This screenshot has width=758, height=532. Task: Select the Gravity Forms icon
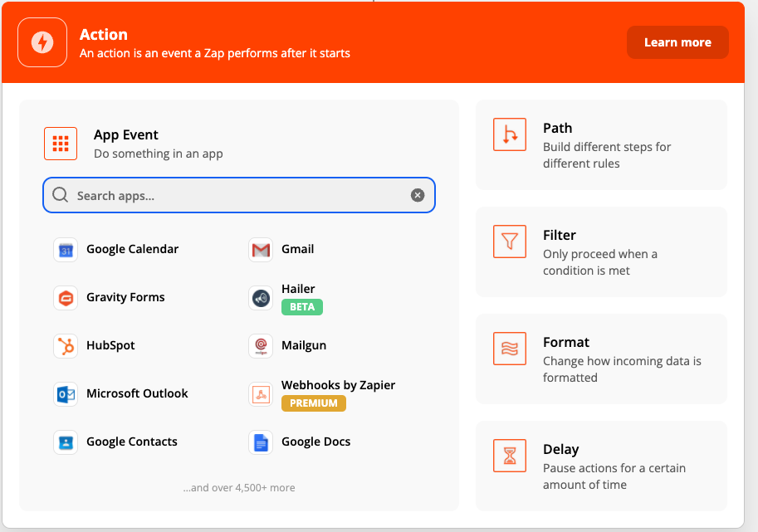[66, 298]
